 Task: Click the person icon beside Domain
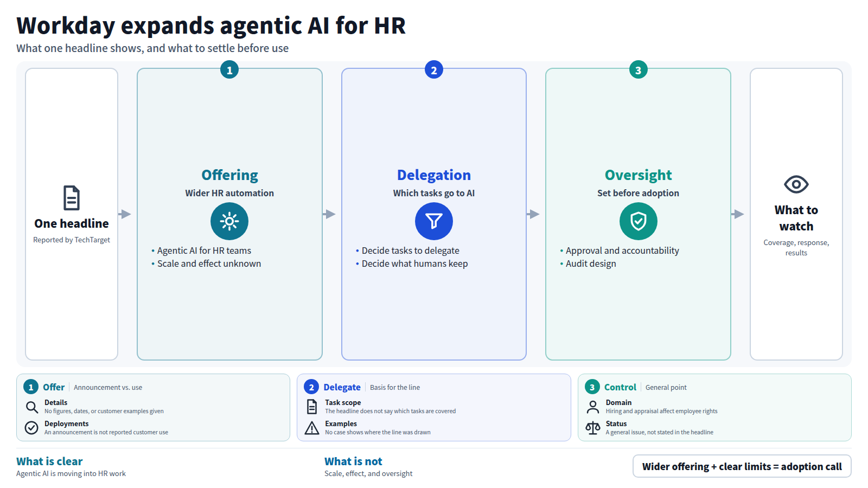(x=593, y=407)
